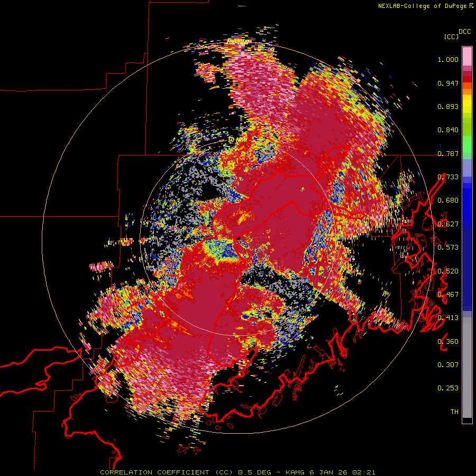This screenshot has height=476, width=476.
Task: Pick the orange segment of the color bar
Action: 467,91
